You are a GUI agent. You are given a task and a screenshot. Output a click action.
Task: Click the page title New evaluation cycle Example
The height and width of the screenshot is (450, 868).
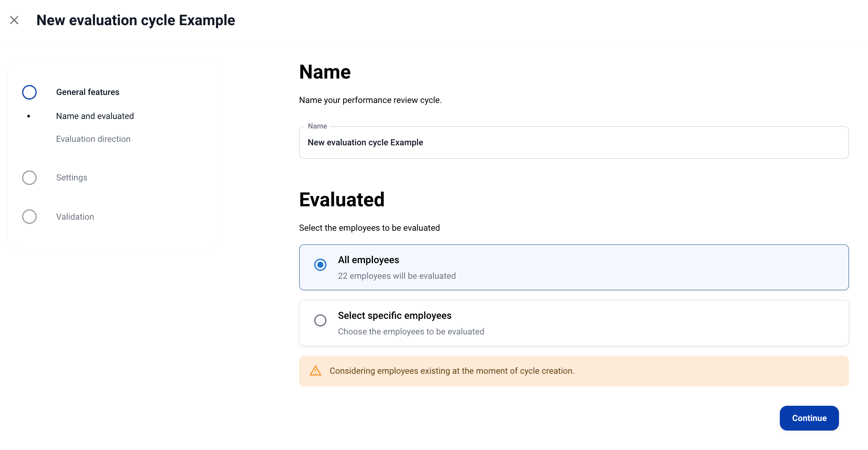[x=136, y=20]
